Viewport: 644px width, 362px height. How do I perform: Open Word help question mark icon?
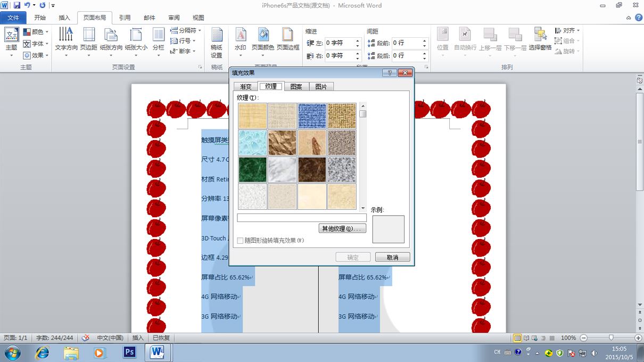point(638,18)
